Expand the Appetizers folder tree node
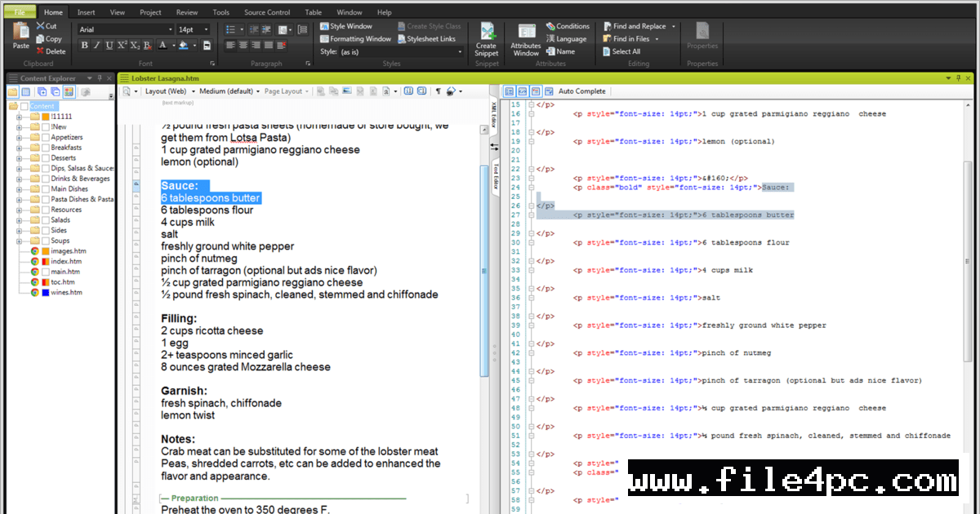 [x=19, y=138]
